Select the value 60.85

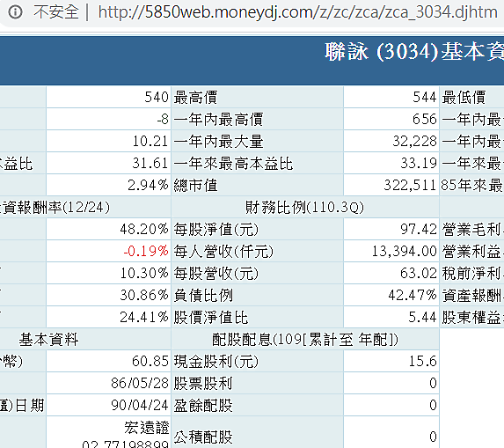point(150,361)
